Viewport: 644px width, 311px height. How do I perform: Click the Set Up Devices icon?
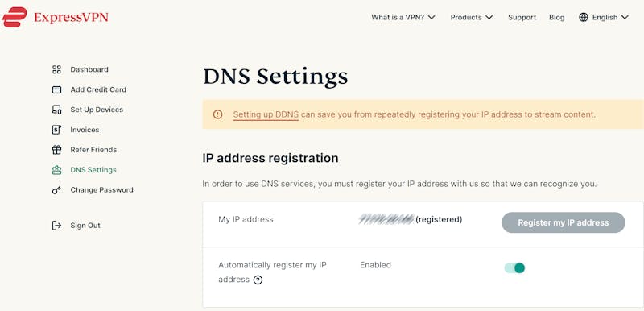[56, 110]
